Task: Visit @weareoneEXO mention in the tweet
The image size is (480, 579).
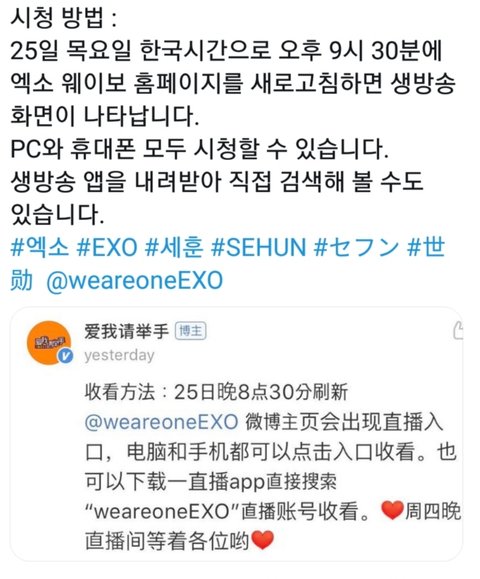Action: coord(135,280)
